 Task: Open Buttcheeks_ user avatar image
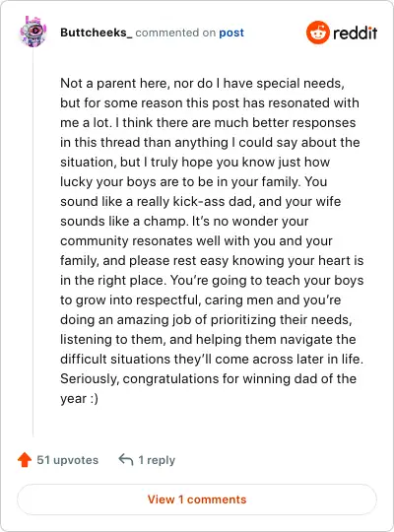(33, 32)
